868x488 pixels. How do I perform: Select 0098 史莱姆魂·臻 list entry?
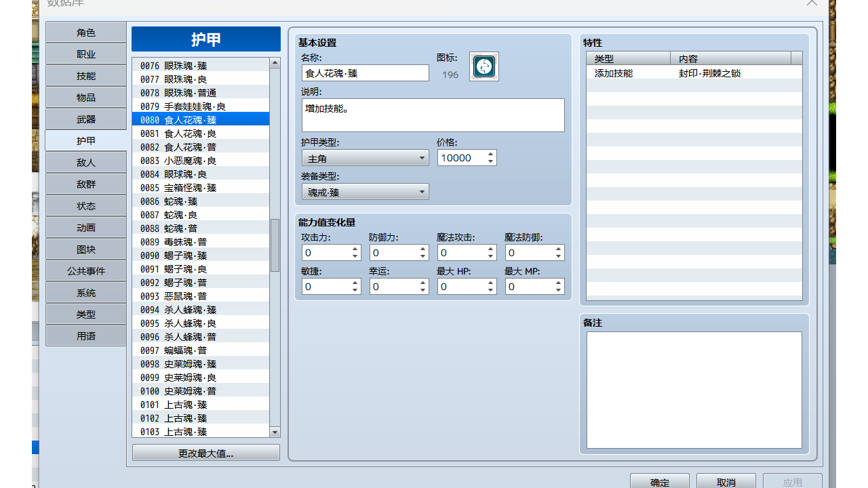point(200,364)
